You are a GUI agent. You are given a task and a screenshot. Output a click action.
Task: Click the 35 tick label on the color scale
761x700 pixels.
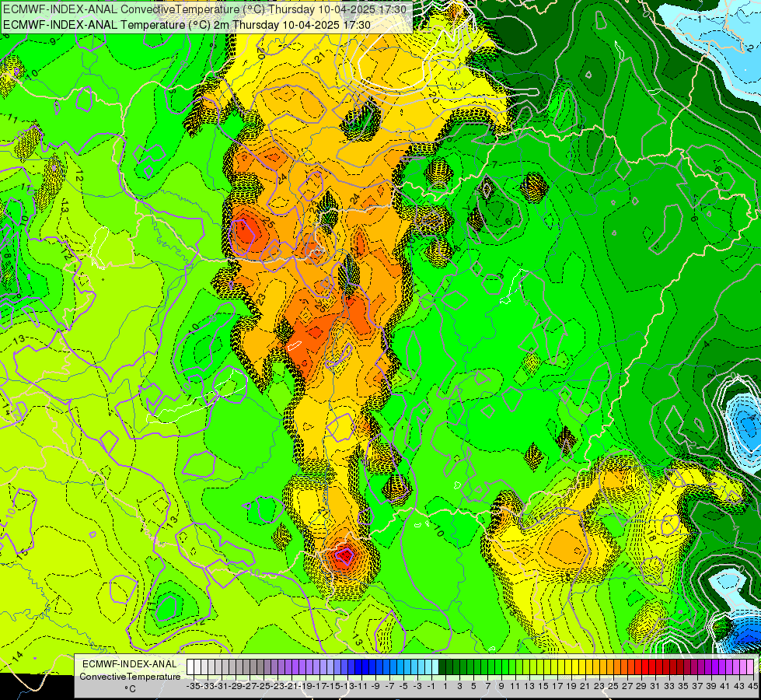682,687
